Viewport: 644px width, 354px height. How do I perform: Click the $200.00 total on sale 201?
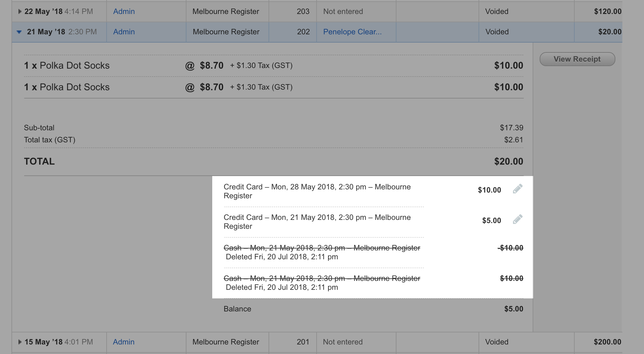[607, 342]
